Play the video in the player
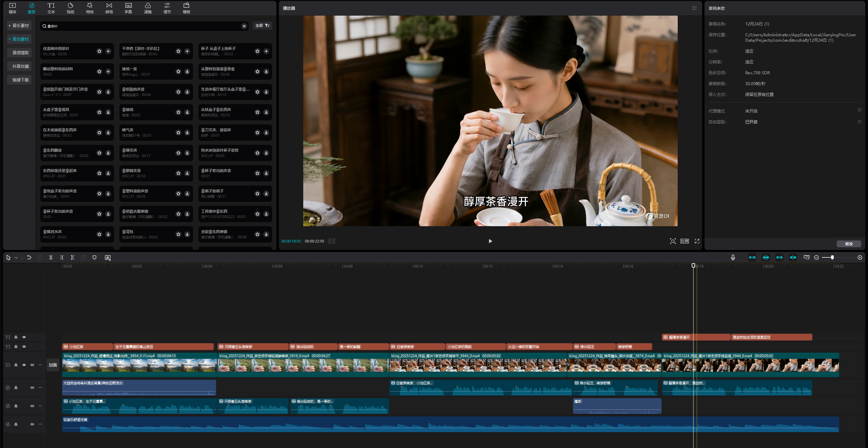 pos(490,241)
